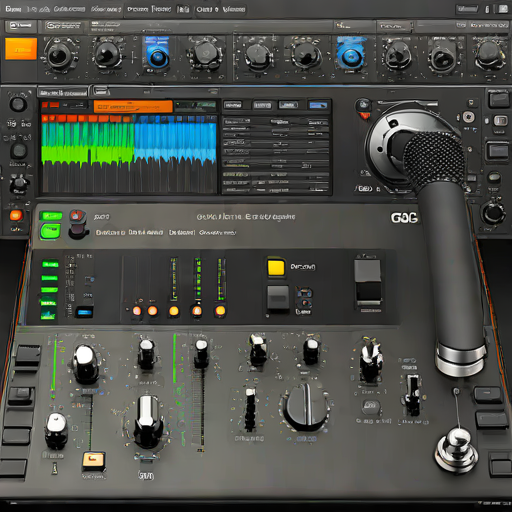Click the small blue-lit display button
The height and width of the screenshot is (512, 512).
(84, 313)
